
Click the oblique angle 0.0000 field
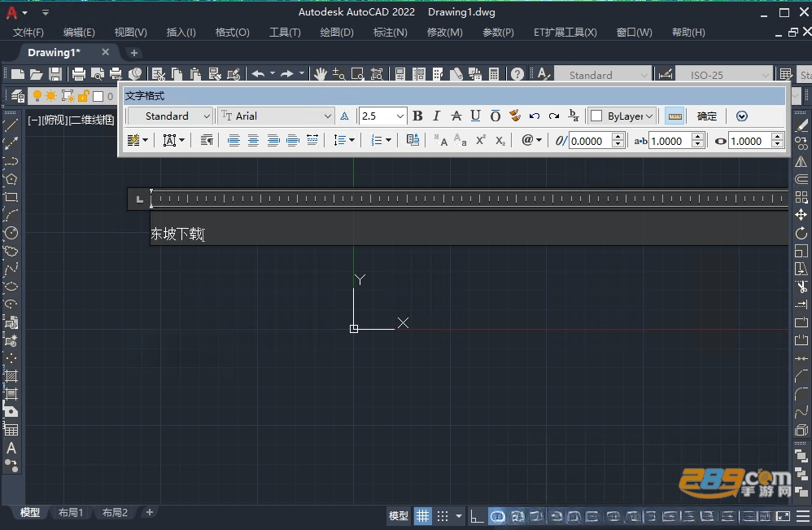(591, 141)
